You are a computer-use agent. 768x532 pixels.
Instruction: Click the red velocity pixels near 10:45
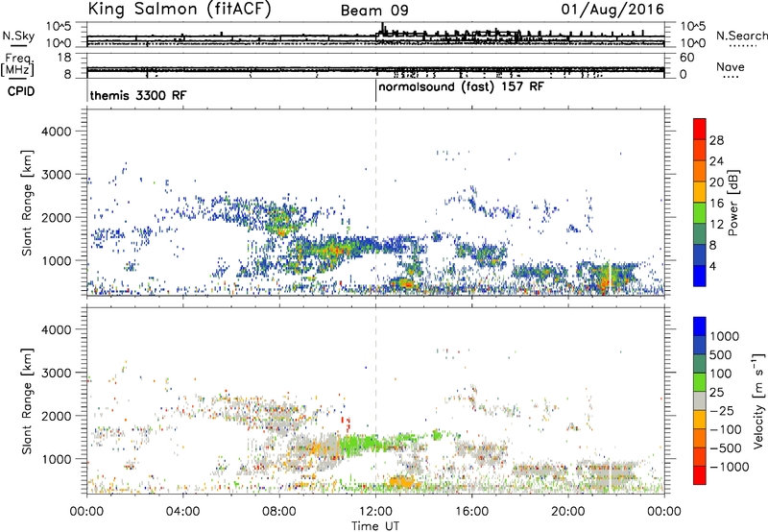point(346,423)
